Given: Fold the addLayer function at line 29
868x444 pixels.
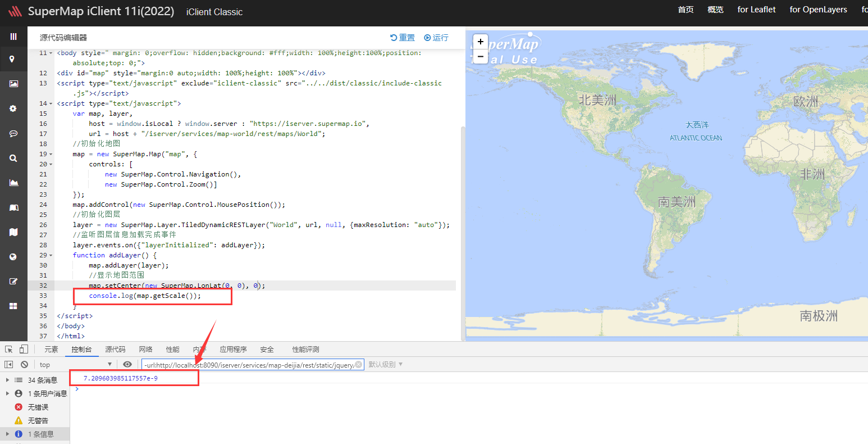Looking at the screenshot, I should (x=51, y=255).
